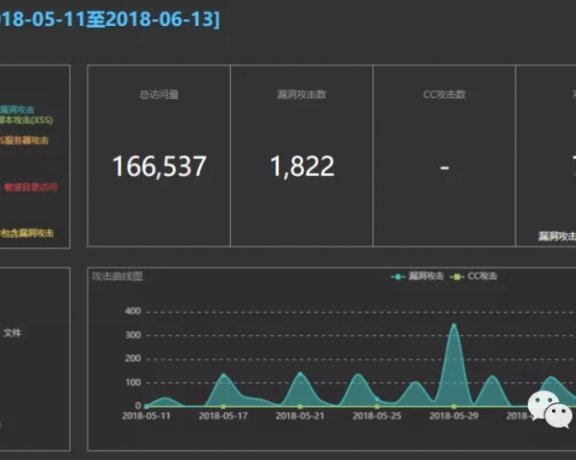Click the 2018-05-29 axis date label
The image size is (576, 460).
(454, 416)
